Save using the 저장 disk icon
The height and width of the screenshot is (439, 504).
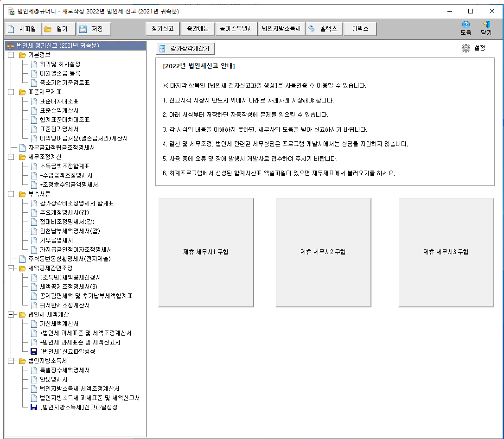coord(83,29)
